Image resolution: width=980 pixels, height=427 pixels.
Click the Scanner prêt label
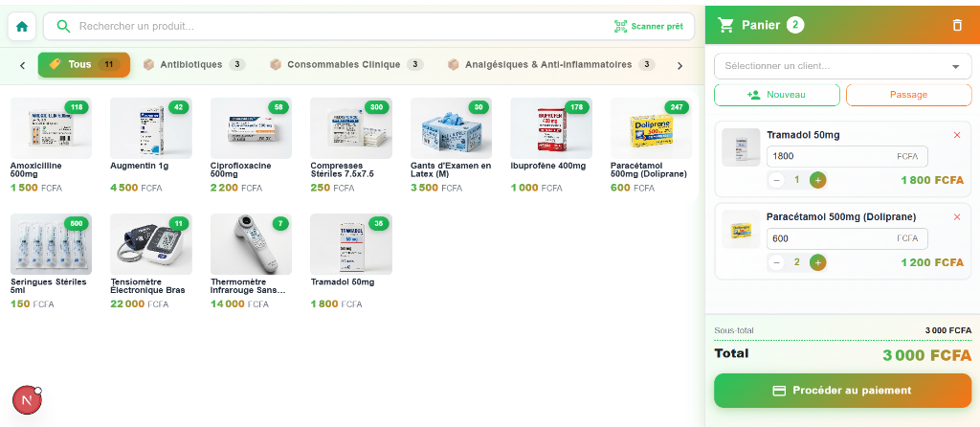(657, 26)
